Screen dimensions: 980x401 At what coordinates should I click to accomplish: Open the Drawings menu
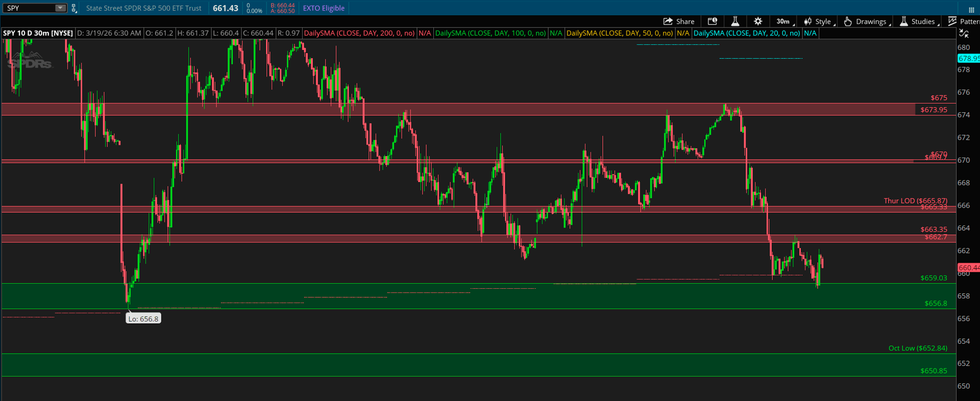click(867, 21)
